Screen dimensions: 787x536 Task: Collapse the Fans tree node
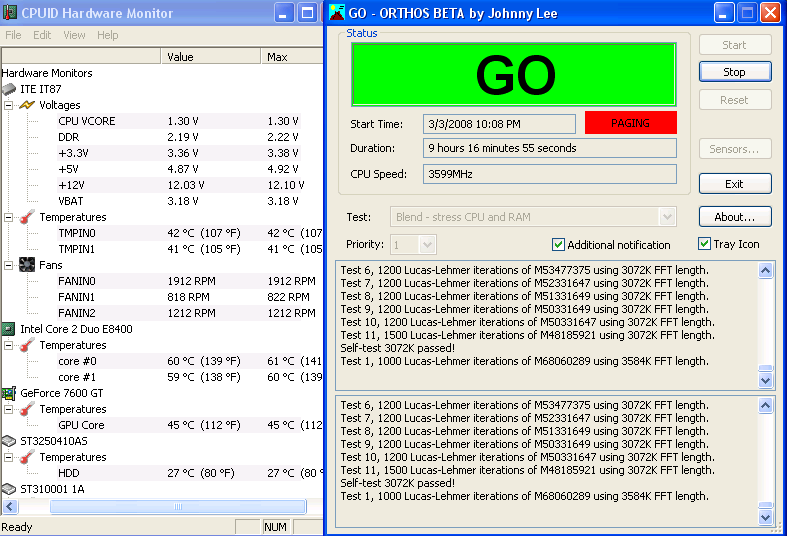(9, 265)
